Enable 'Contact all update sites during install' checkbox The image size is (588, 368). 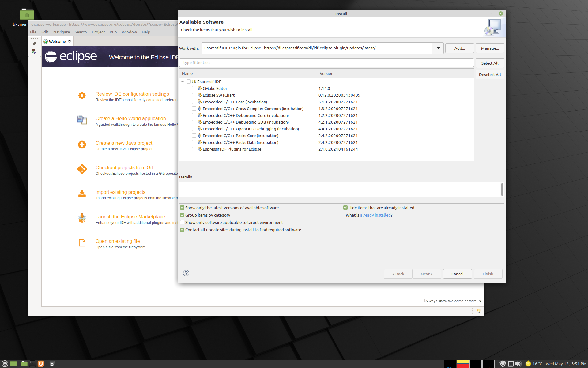pyautogui.click(x=183, y=230)
